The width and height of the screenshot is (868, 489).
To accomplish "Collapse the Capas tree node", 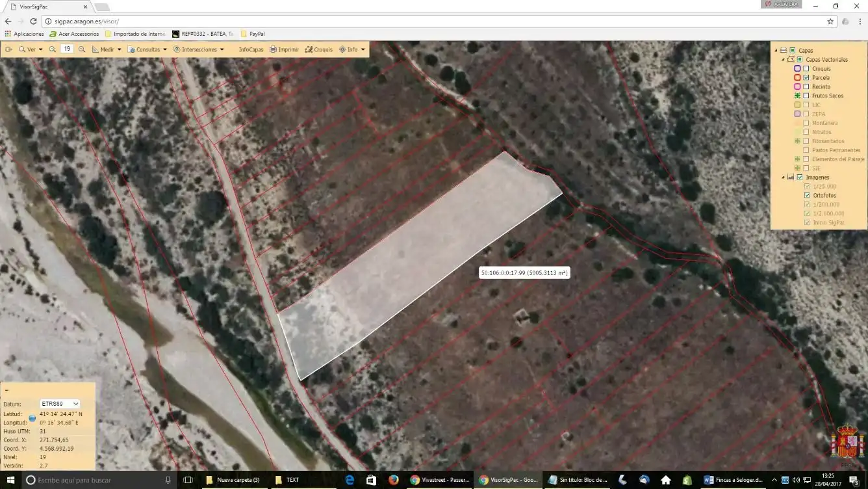I will point(776,50).
